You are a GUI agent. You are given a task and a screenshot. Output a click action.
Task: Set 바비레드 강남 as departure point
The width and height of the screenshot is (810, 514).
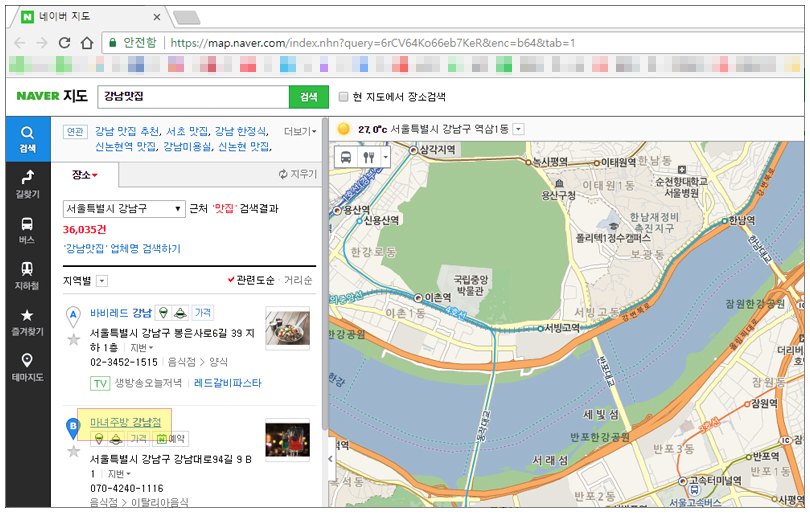(163, 313)
